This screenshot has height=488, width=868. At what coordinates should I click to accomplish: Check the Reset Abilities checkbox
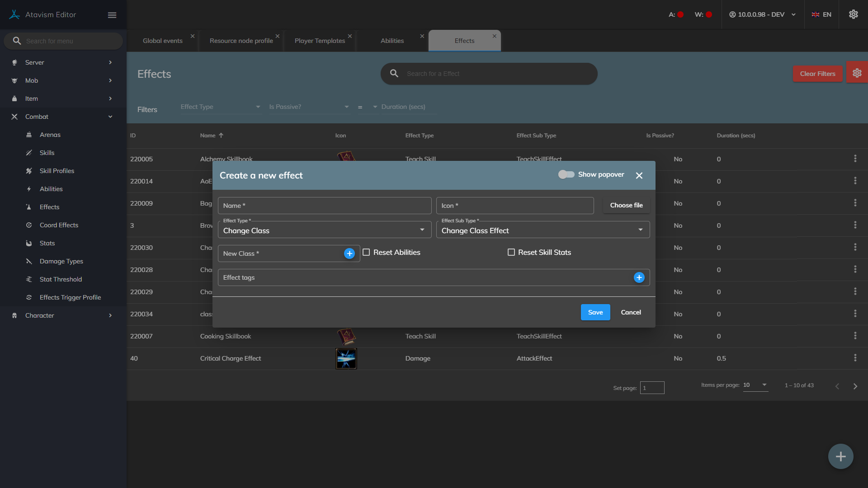tap(366, 253)
